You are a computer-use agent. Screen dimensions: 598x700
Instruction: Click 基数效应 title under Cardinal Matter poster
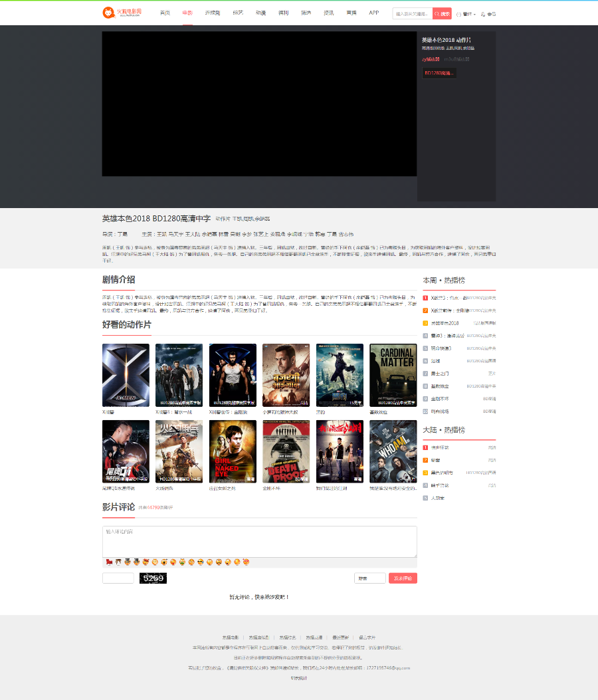pyautogui.click(x=379, y=412)
